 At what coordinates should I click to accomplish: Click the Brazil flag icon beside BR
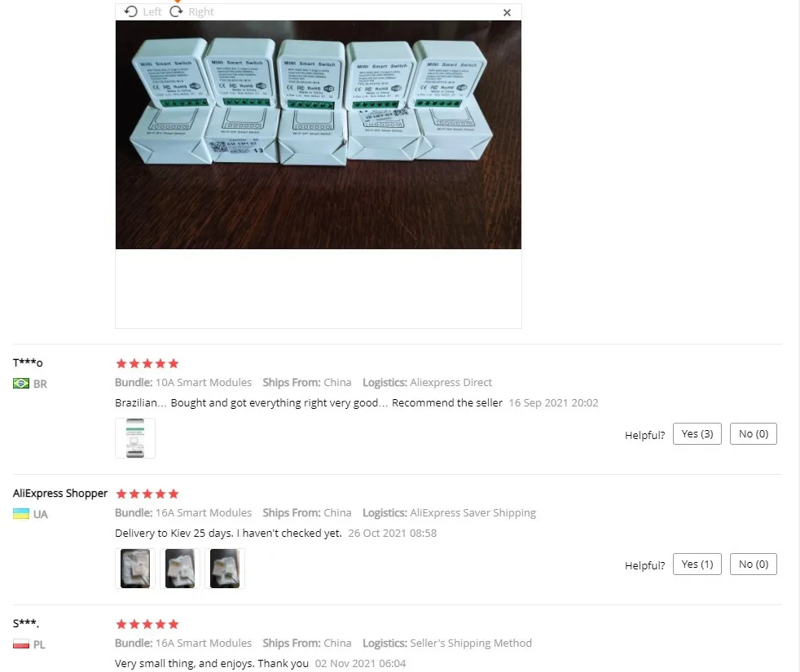pos(21,384)
